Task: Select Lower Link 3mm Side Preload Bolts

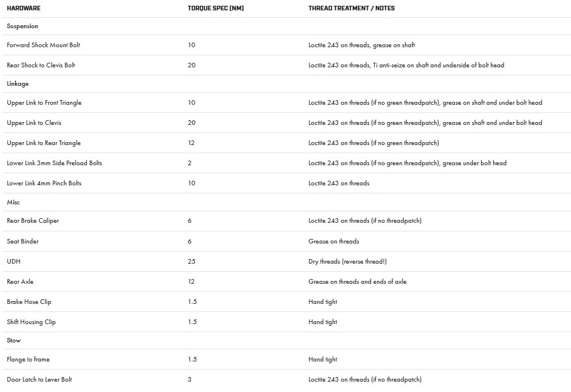Action: 54,163
